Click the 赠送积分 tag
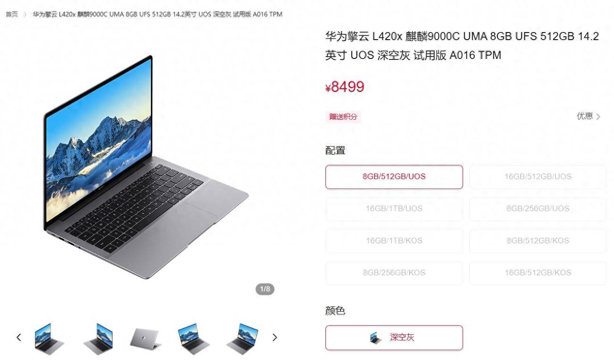 [343, 117]
